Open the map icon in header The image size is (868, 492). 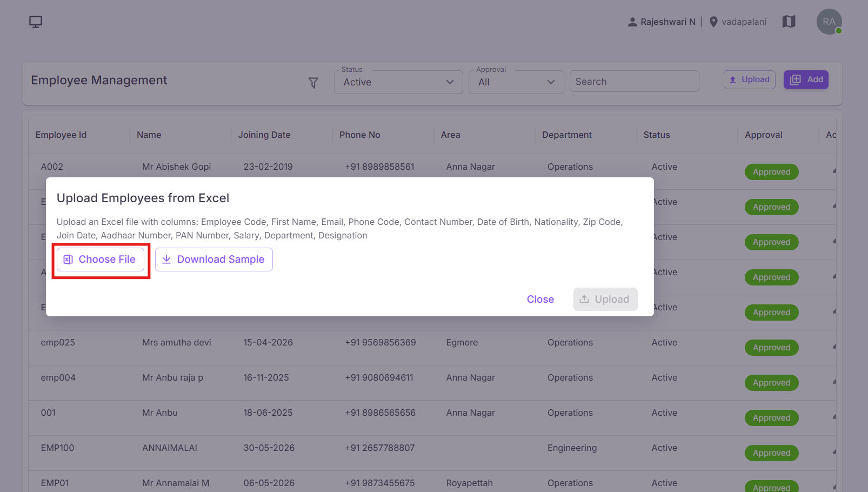pyautogui.click(x=789, y=22)
